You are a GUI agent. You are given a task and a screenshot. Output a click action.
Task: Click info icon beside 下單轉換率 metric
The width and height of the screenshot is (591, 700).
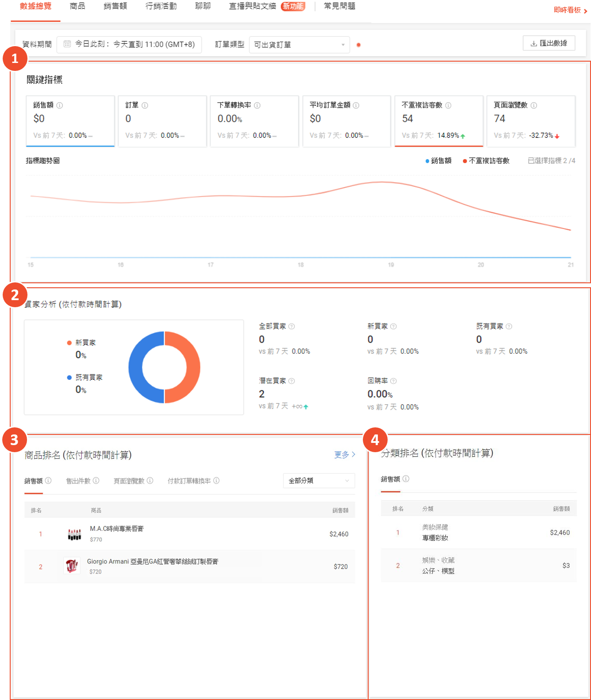click(x=257, y=106)
